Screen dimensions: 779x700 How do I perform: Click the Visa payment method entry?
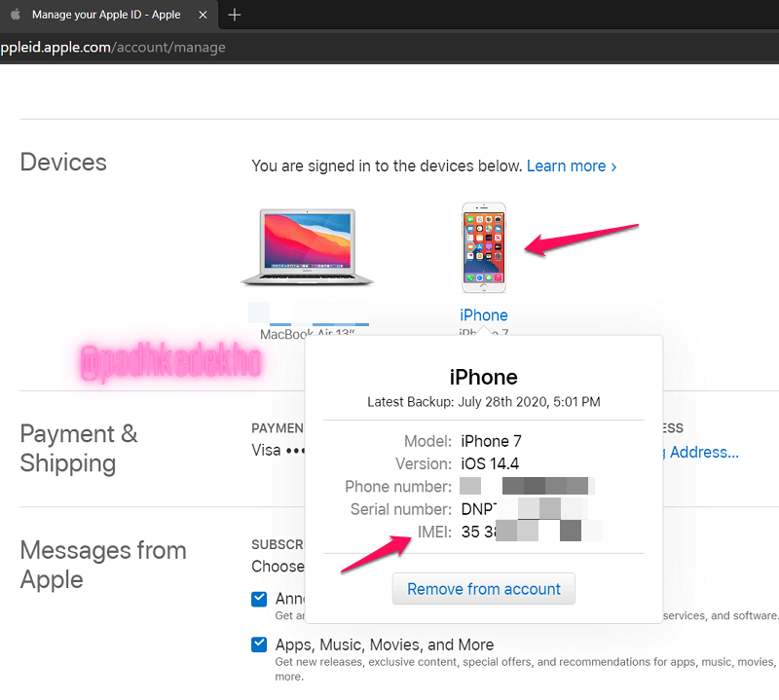pyautogui.click(x=278, y=450)
